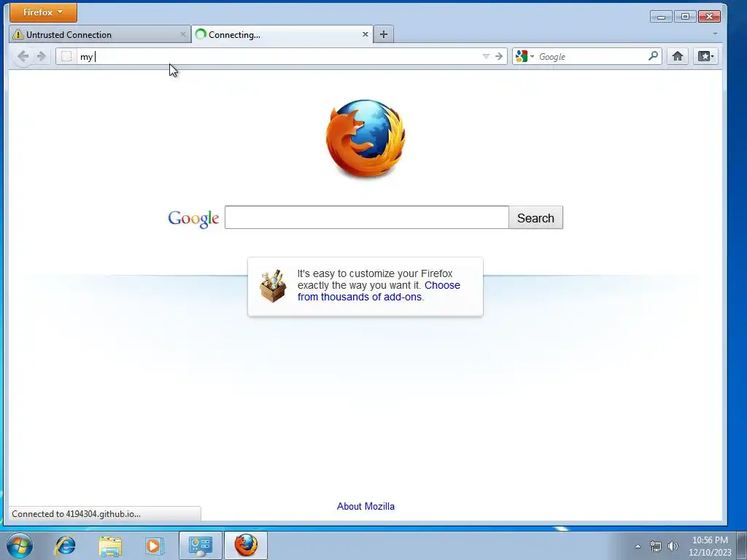The image size is (747, 560).
Task: Close the Connecting... tab
Action: (x=365, y=34)
